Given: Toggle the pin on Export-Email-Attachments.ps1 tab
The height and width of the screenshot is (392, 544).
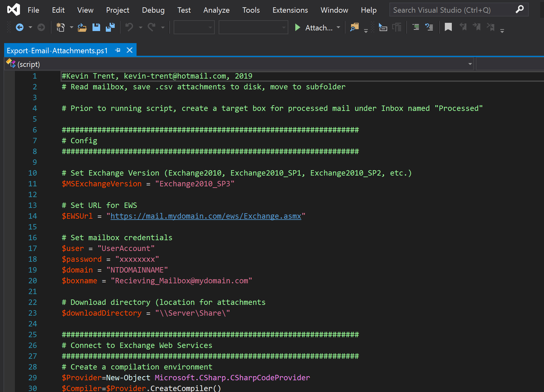Looking at the screenshot, I should pos(118,50).
